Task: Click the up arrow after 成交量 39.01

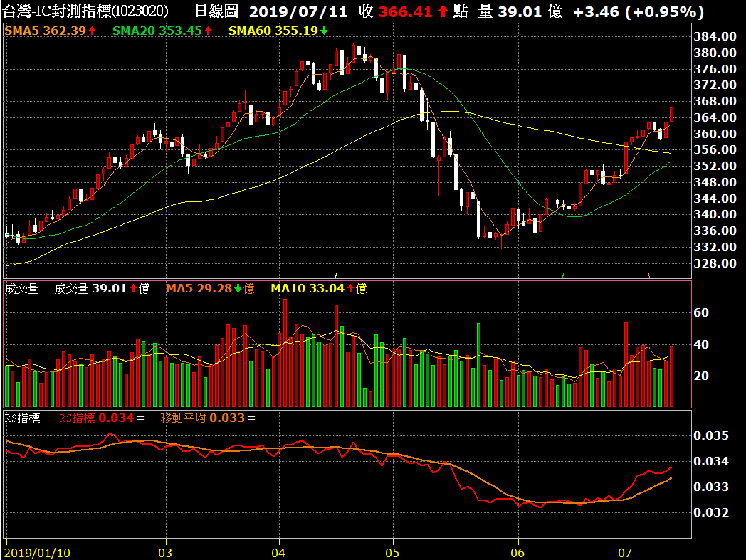Action: pyautogui.click(x=132, y=288)
